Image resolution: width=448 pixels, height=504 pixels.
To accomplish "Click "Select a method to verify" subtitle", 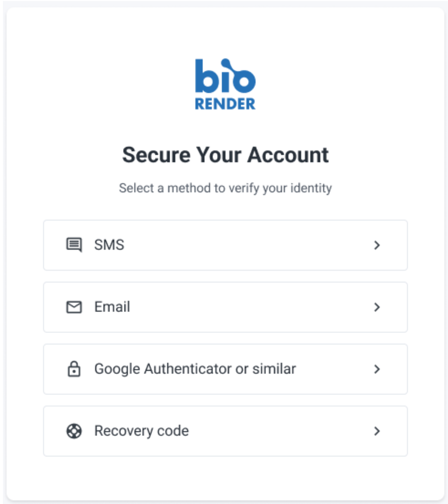I will (225, 188).
